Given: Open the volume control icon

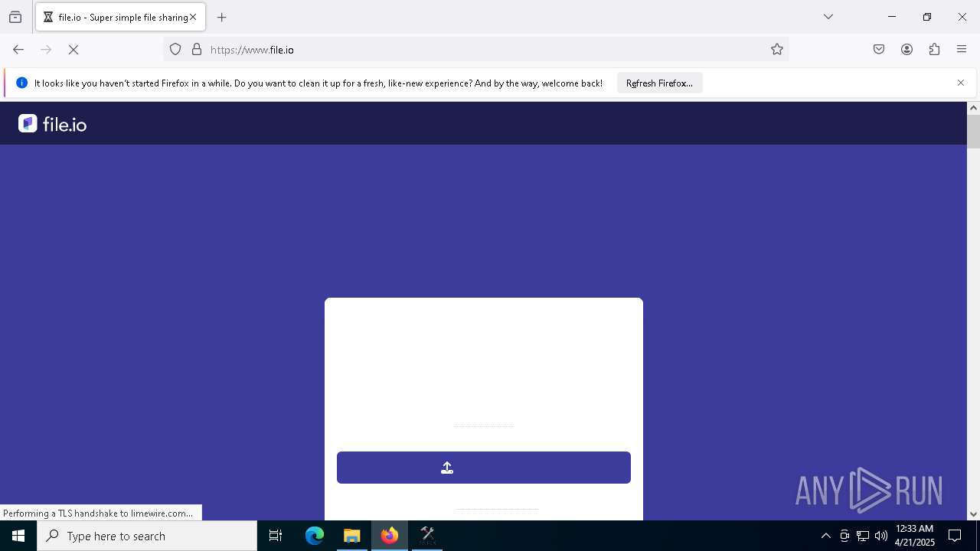Looking at the screenshot, I should click(881, 536).
